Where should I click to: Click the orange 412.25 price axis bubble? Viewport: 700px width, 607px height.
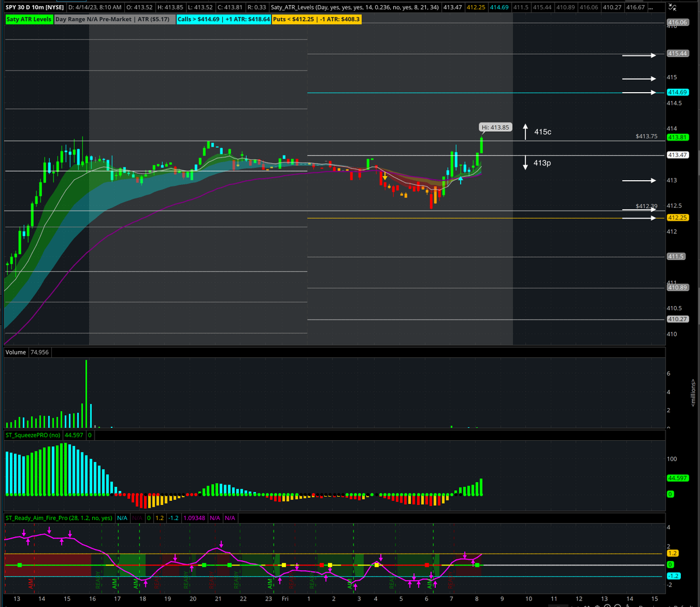[x=678, y=217]
